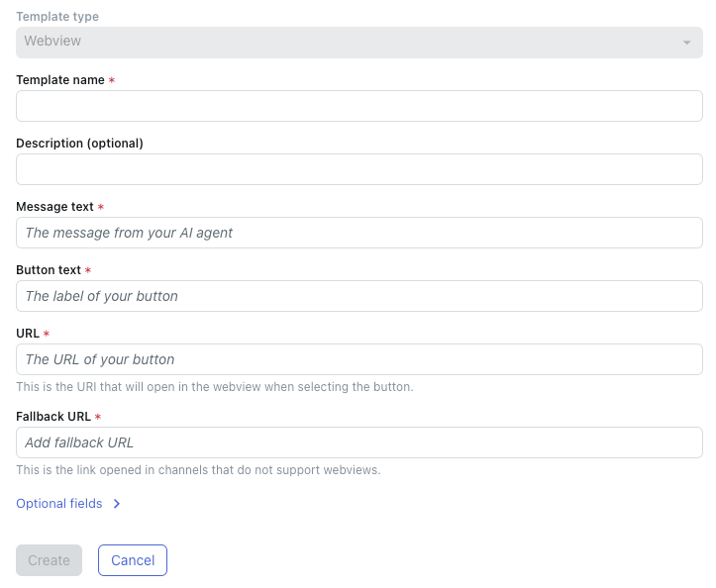The width and height of the screenshot is (716, 588).
Task: Click the Template type label
Action: coord(57,17)
